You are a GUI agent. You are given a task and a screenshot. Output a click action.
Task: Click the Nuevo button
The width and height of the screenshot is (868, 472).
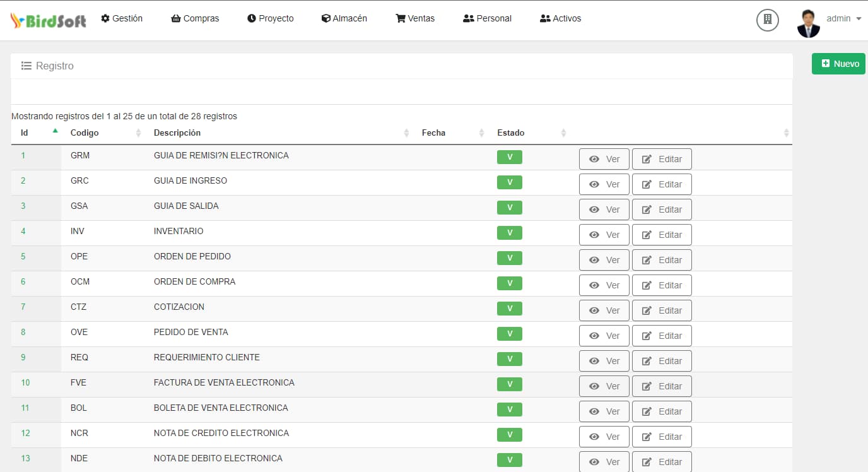838,64
